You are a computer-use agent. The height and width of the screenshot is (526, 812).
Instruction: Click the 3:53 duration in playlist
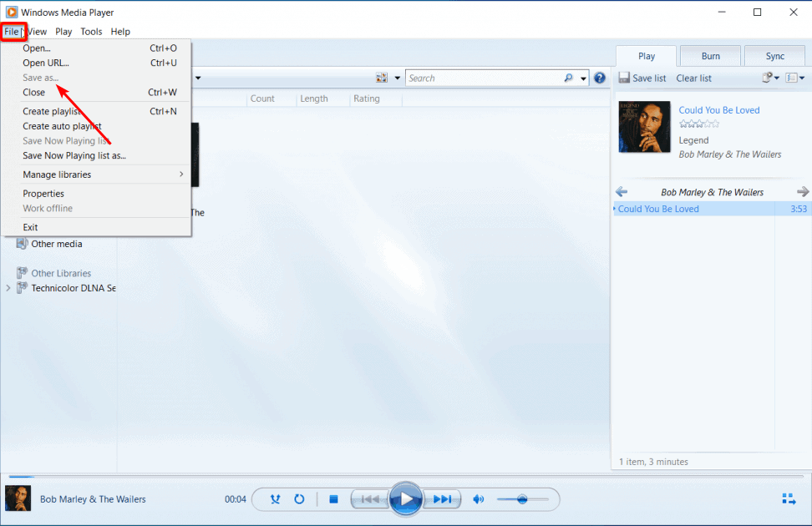coord(799,209)
